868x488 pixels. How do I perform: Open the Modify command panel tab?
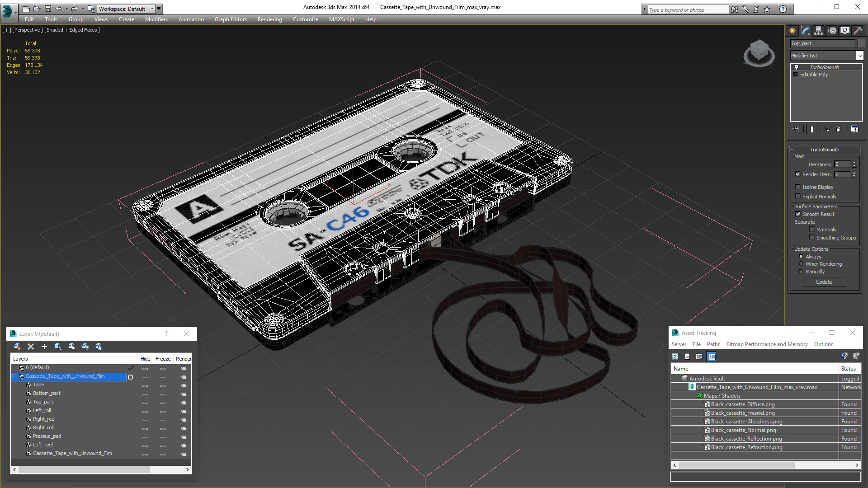click(806, 31)
